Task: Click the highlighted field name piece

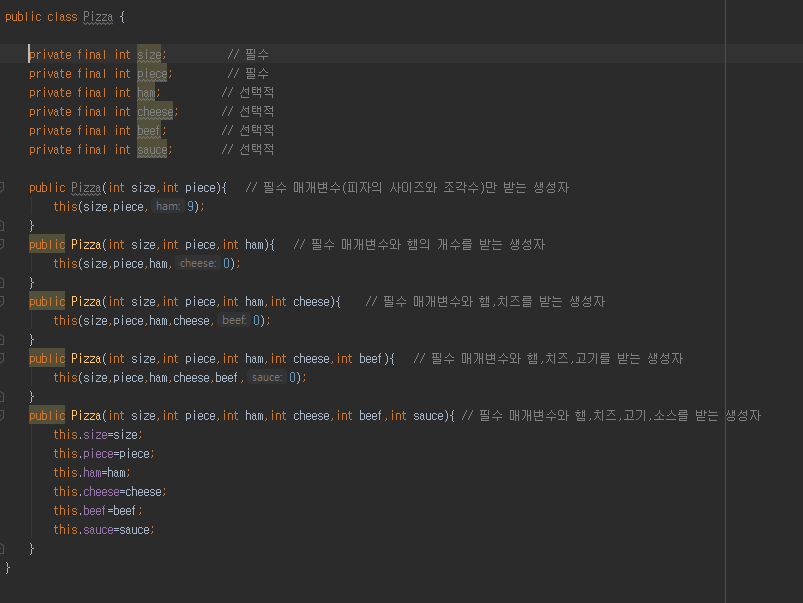Action: [152, 73]
